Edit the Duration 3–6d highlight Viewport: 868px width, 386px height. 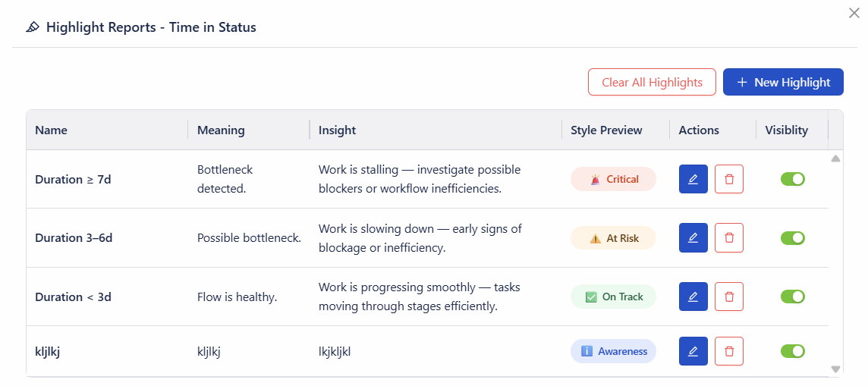[x=693, y=237]
